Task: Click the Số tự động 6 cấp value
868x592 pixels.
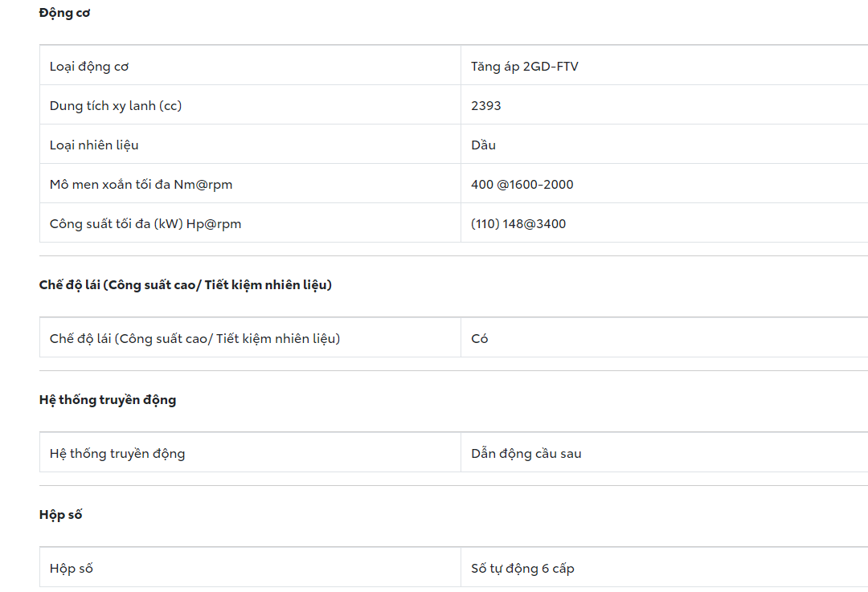Action: pyautogui.click(x=522, y=568)
